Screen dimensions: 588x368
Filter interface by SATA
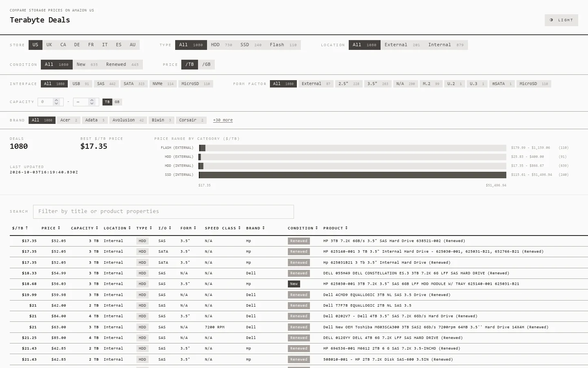134,84
